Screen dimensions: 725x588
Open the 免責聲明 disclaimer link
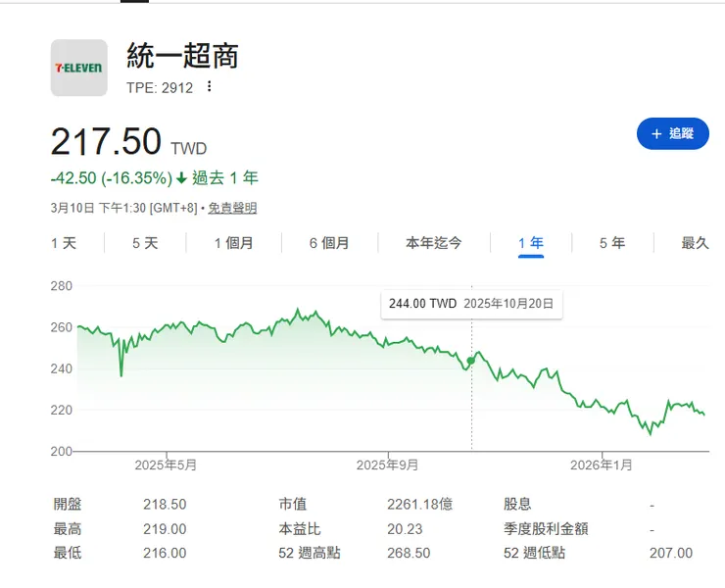[x=232, y=208]
